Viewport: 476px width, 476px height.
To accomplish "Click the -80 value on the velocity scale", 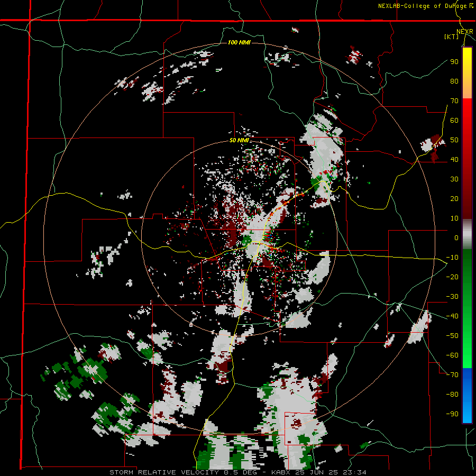I will click(x=452, y=395).
